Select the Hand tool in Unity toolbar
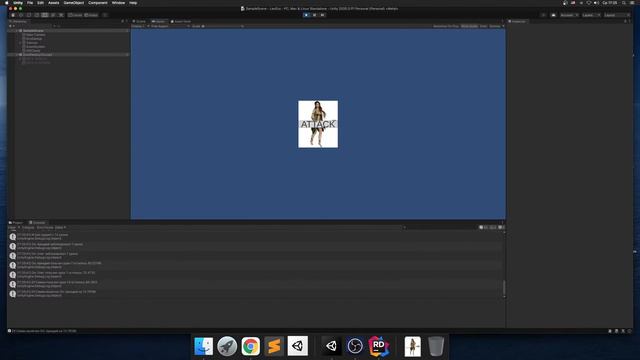 (x=13, y=15)
